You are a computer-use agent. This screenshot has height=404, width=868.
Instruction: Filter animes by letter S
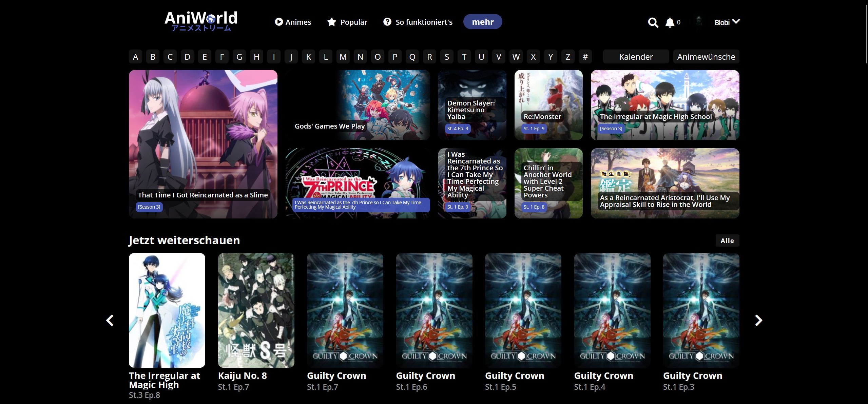(x=447, y=57)
